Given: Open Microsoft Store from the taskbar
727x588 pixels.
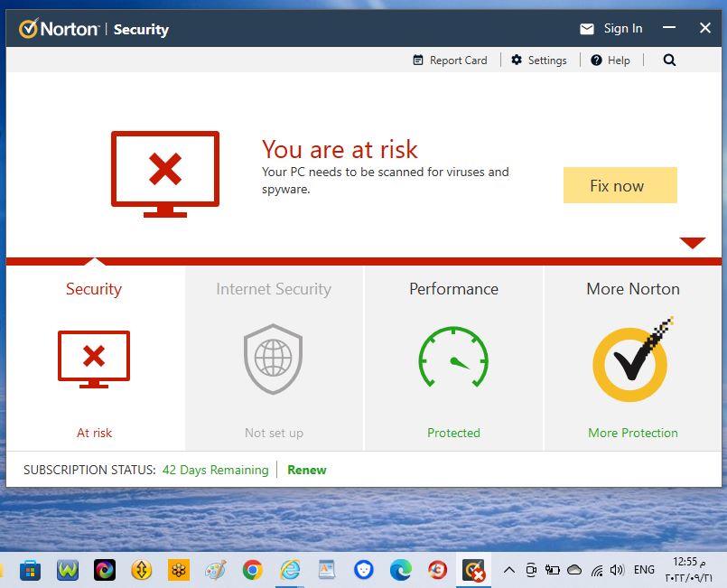Looking at the screenshot, I should coord(30,570).
